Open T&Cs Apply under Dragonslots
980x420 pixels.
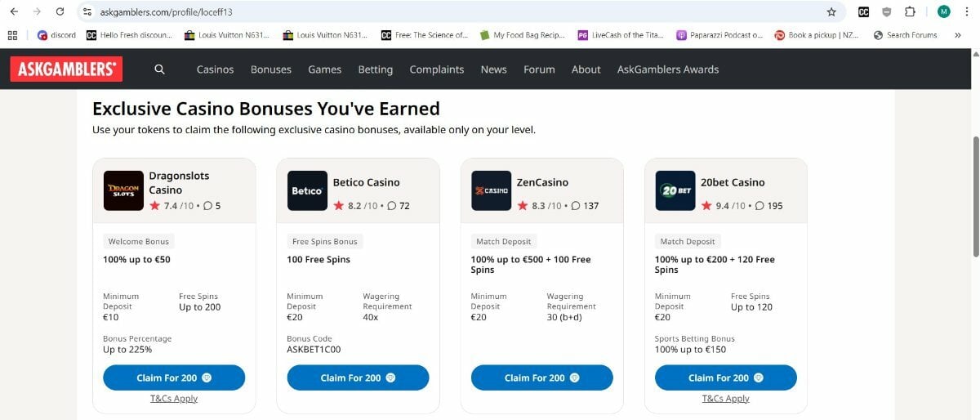pyautogui.click(x=174, y=399)
